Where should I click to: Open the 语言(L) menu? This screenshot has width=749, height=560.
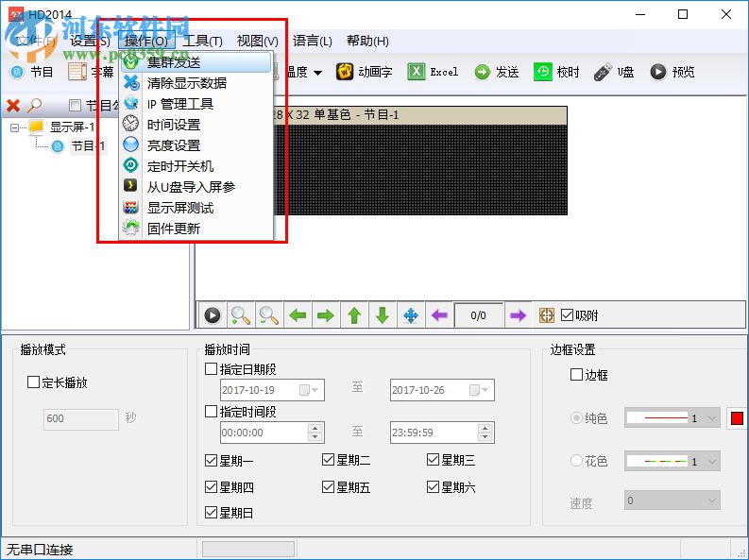pyautogui.click(x=313, y=41)
